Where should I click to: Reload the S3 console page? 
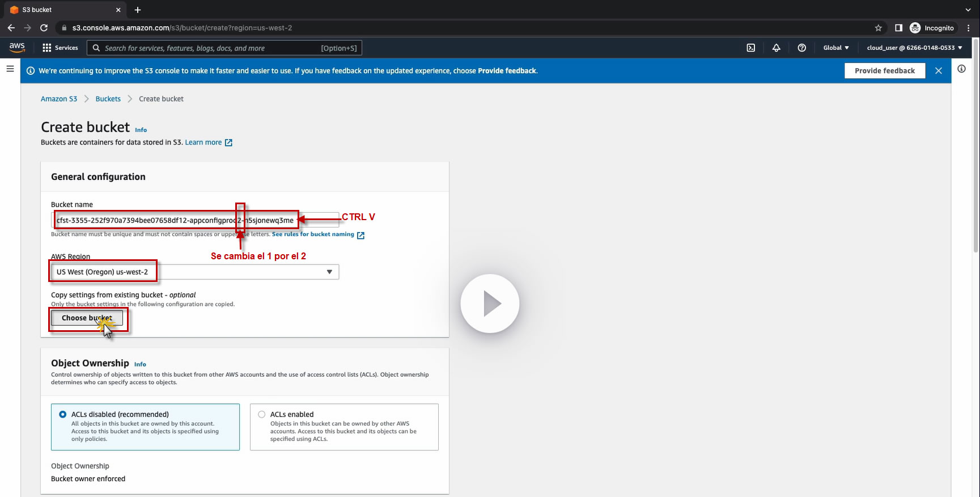44,28
